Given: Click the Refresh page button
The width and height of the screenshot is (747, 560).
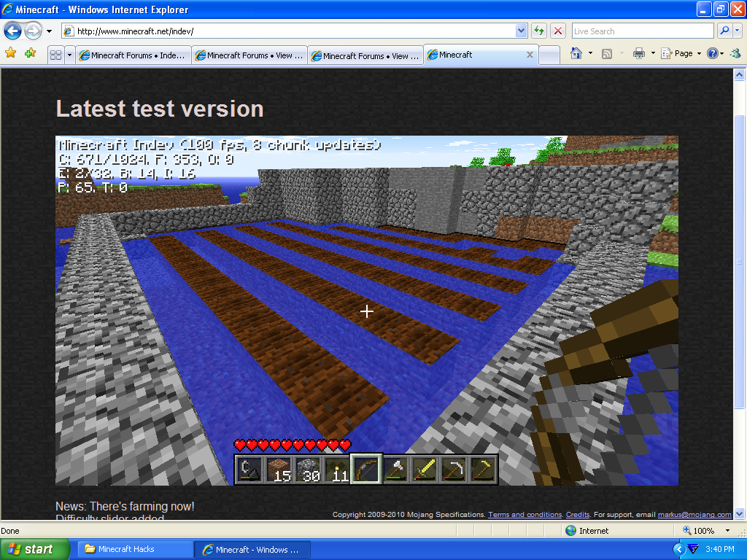Looking at the screenshot, I should pos(539,31).
